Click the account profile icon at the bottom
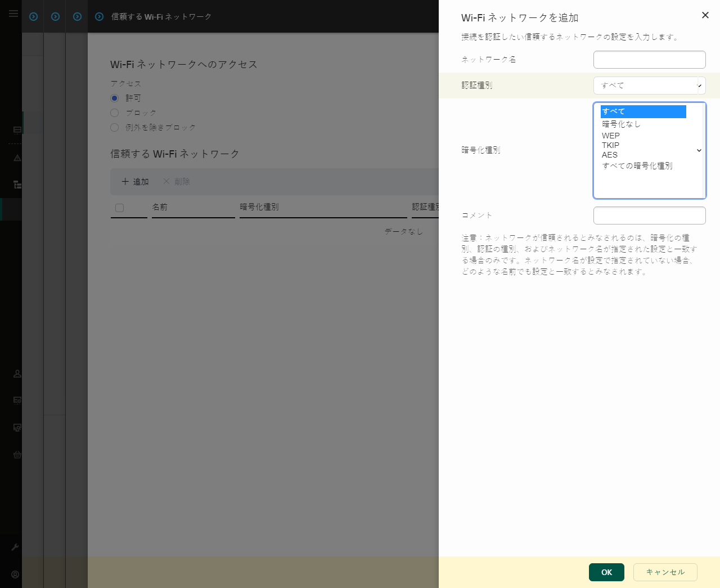 pyautogui.click(x=15, y=574)
